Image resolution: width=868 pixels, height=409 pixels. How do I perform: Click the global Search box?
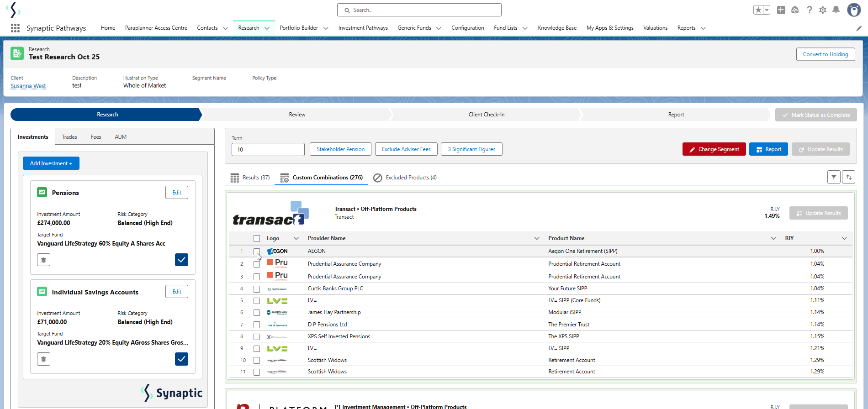coord(419,10)
